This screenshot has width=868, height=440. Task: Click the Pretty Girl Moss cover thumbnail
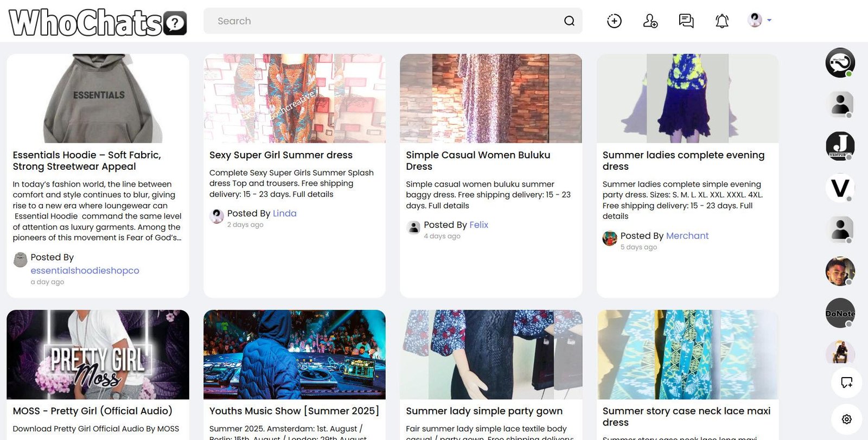click(98, 355)
